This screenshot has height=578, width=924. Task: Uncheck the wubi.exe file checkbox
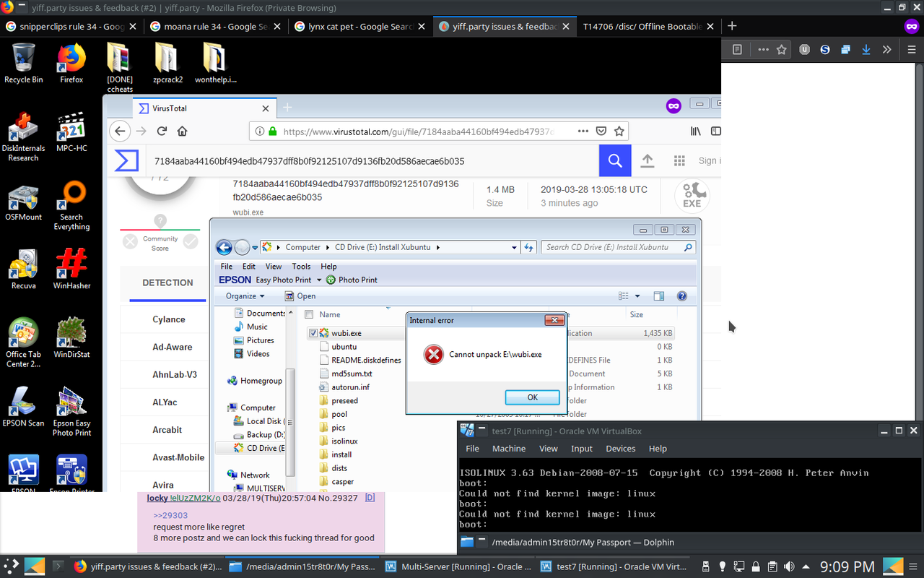pyautogui.click(x=313, y=333)
